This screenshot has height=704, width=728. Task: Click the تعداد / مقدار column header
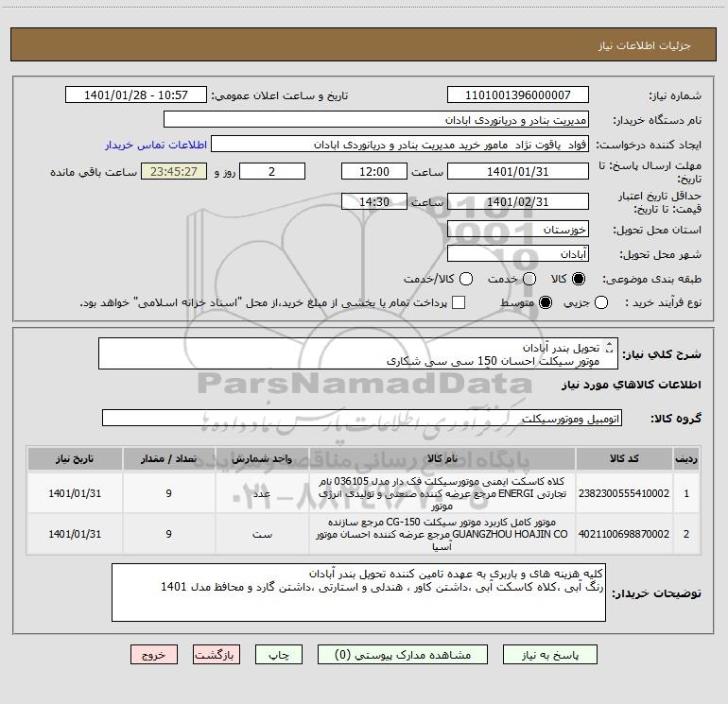(168, 458)
